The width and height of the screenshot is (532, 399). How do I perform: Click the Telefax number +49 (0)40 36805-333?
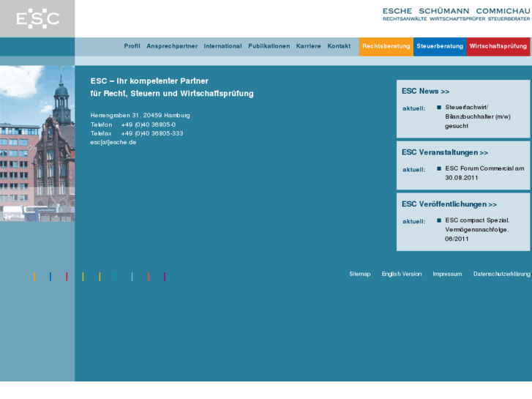pyautogui.click(x=152, y=133)
